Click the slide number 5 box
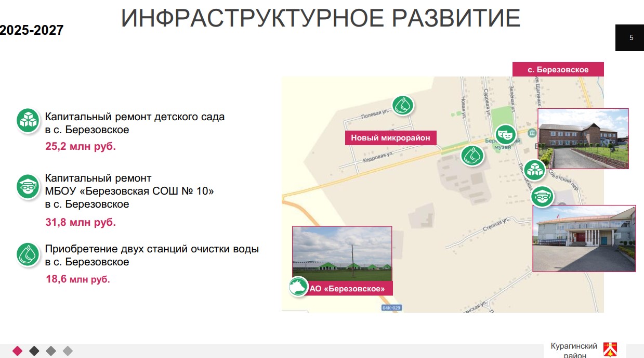 click(x=629, y=37)
